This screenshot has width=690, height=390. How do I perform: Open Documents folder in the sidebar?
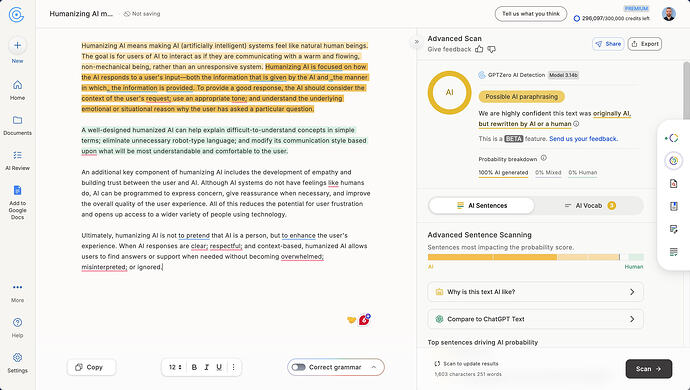click(17, 125)
